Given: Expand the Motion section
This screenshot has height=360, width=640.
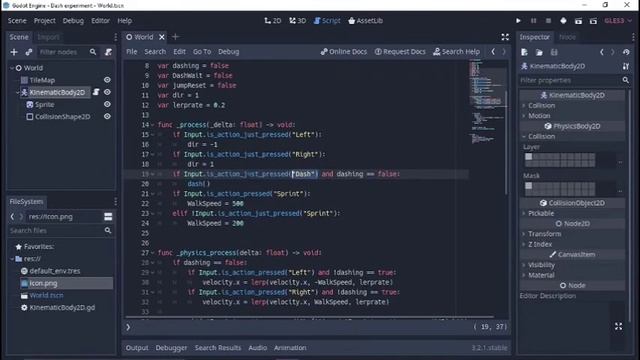Looking at the screenshot, I should point(539,116).
